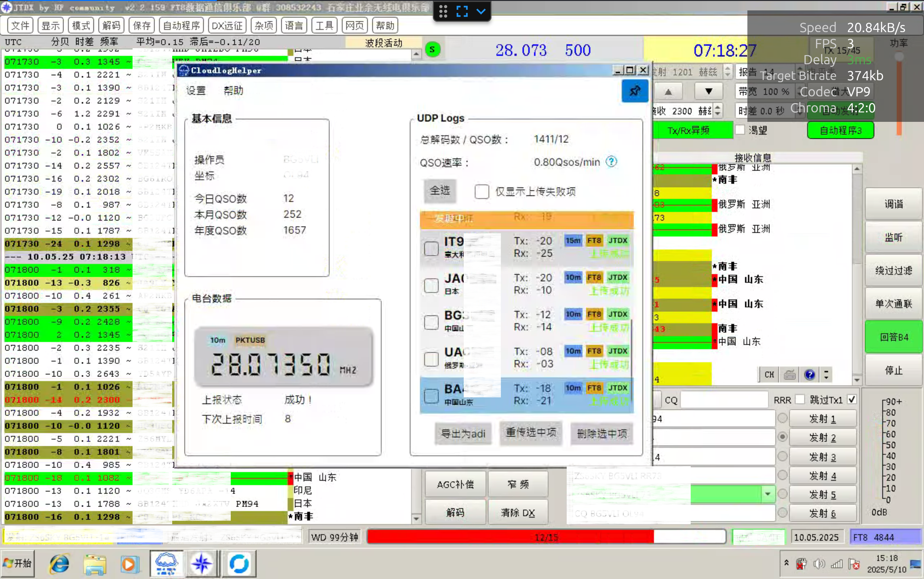
Task: Open CloudlogHelper cloud icon in taskbar
Action: 166,564
